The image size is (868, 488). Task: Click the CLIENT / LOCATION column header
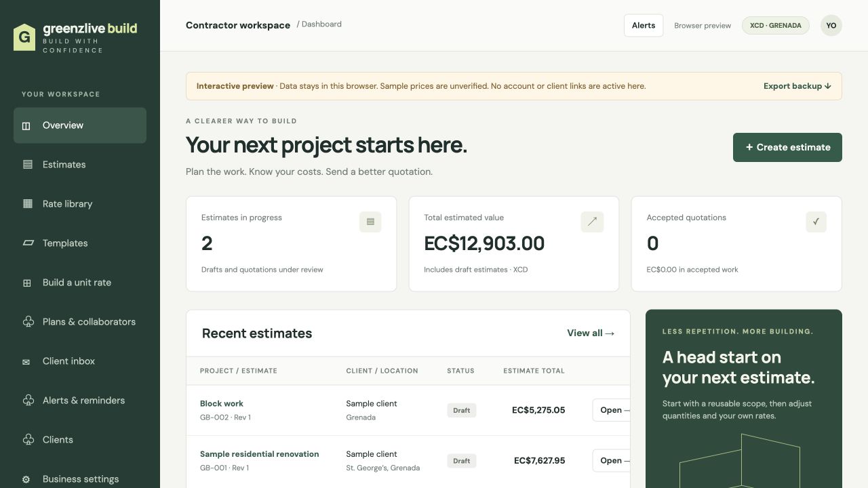(382, 371)
